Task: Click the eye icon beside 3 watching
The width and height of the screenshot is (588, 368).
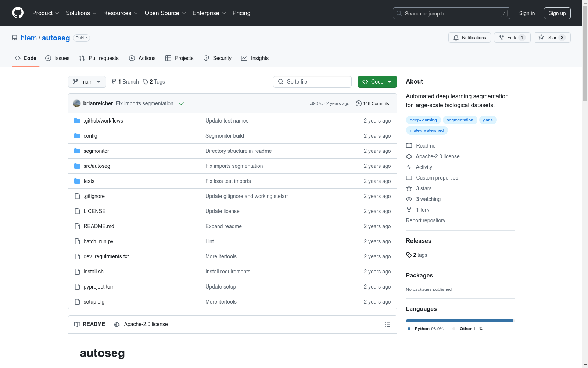Action: [409, 199]
